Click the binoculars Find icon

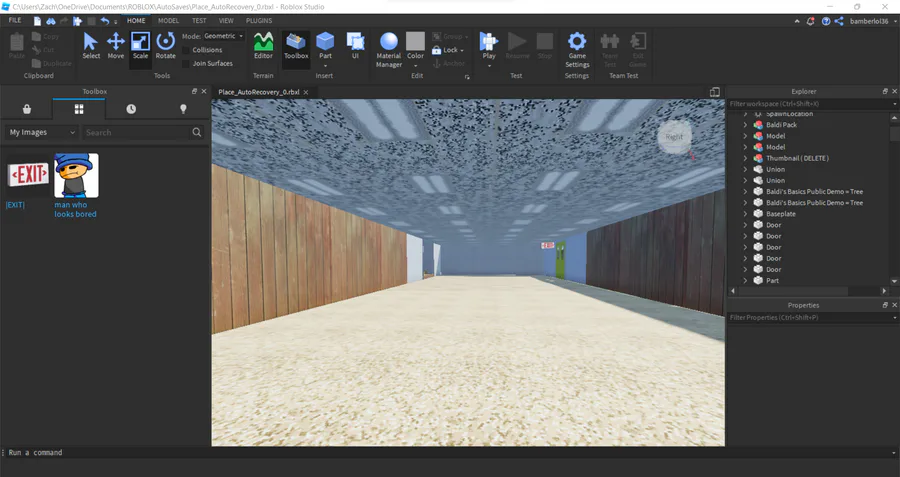pos(51,21)
